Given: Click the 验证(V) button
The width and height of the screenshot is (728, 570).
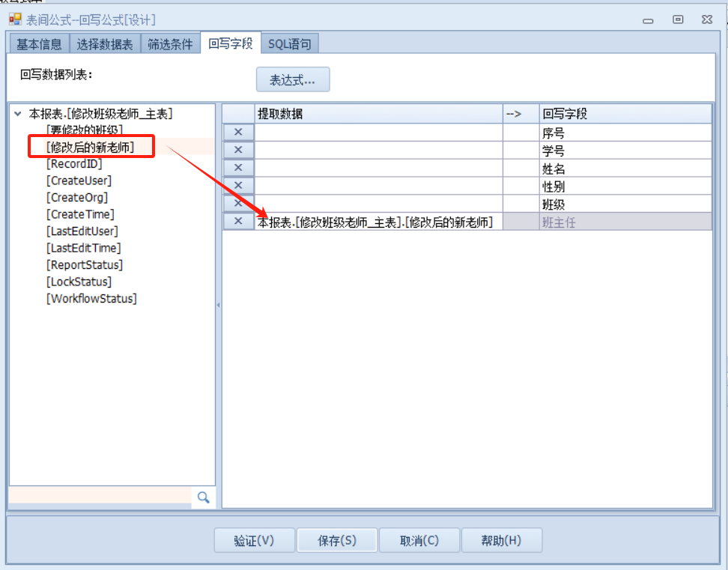Looking at the screenshot, I should pos(254,541).
